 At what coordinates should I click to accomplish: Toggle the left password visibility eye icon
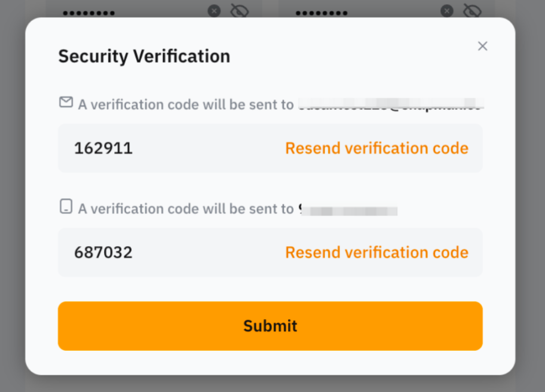(x=240, y=11)
